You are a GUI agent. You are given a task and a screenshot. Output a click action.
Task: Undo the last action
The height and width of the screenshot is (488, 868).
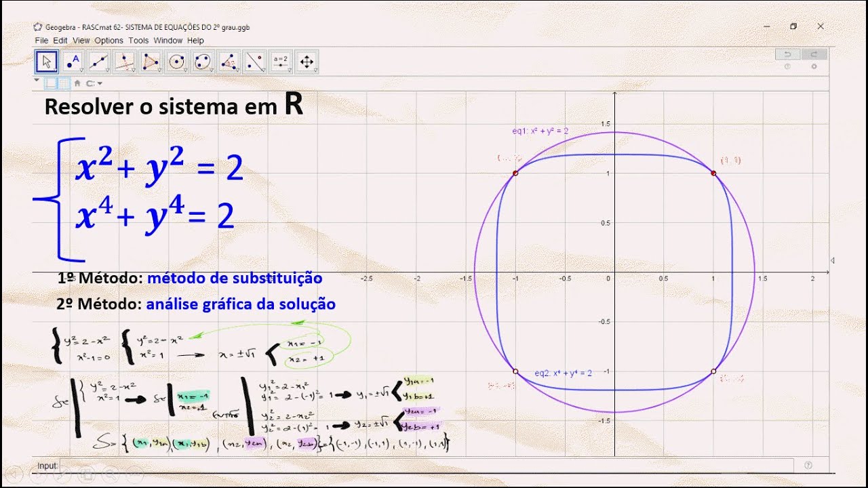click(787, 54)
